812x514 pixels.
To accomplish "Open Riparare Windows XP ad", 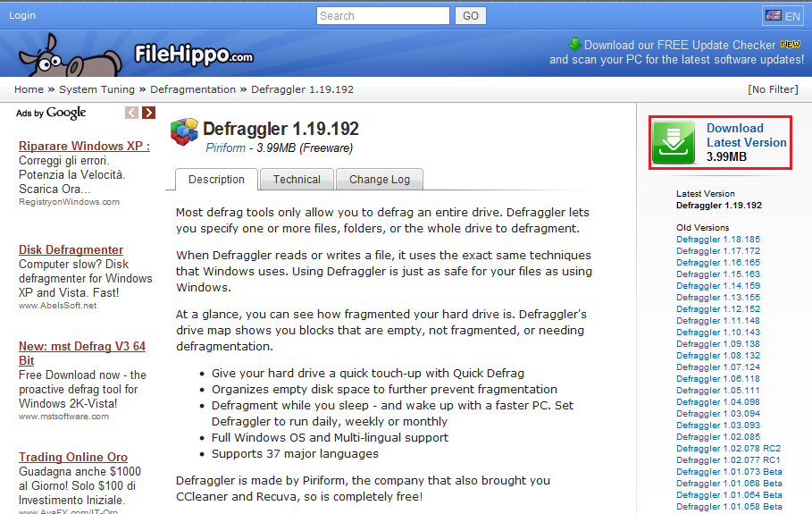I will pos(84,146).
